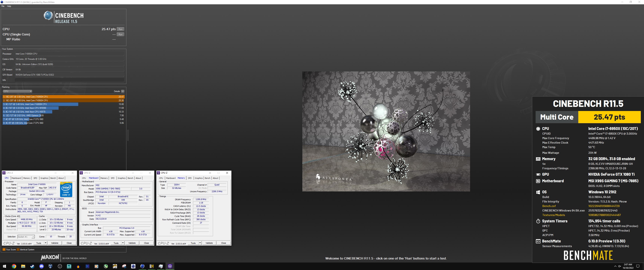The height and width of the screenshot is (270, 644).
Task: Open About tab in CPU-Z CPU window
Action: point(61,178)
